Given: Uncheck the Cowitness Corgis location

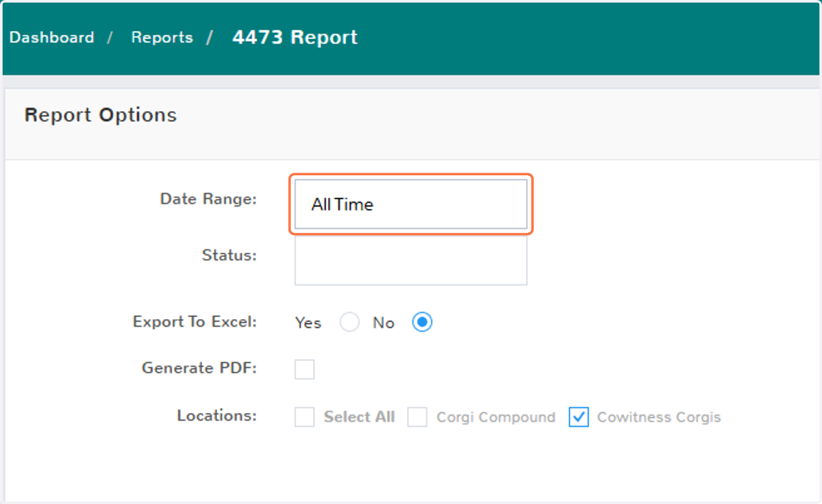Looking at the screenshot, I should point(579,417).
